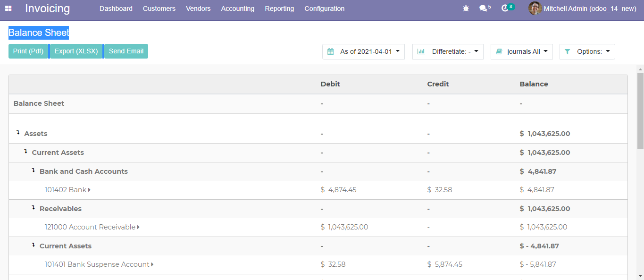
Task: Click the Export (XLSX) button
Action: tap(76, 51)
